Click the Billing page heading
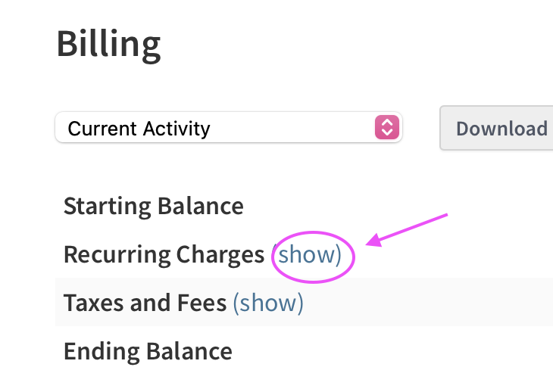The image size is (553, 392). point(108,45)
